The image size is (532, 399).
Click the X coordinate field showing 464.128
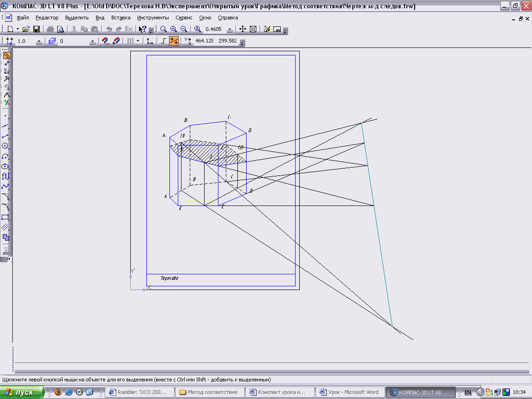[x=205, y=41]
